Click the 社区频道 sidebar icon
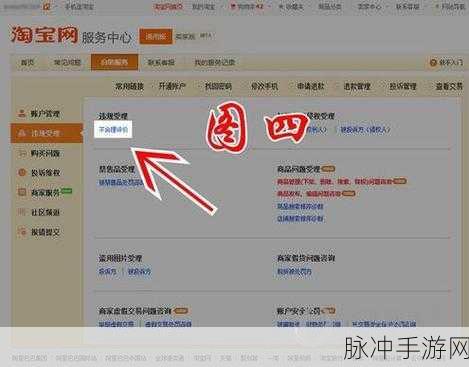 coord(22,212)
